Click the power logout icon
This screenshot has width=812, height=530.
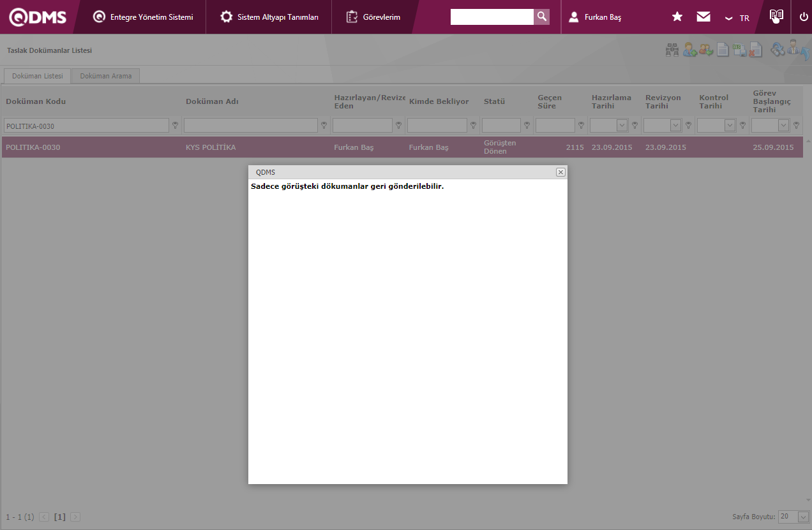pos(804,17)
